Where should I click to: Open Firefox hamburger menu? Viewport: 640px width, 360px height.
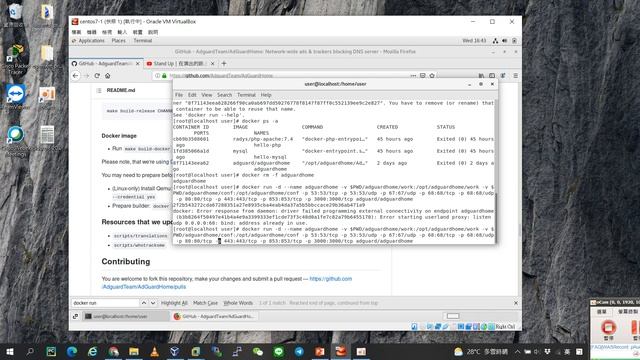(516, 76)
